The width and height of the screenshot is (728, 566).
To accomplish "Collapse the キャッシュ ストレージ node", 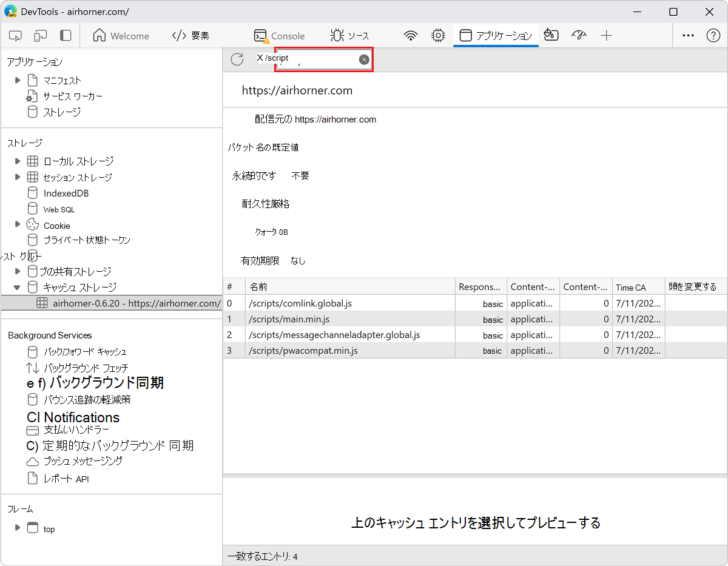I will point(18,288).
